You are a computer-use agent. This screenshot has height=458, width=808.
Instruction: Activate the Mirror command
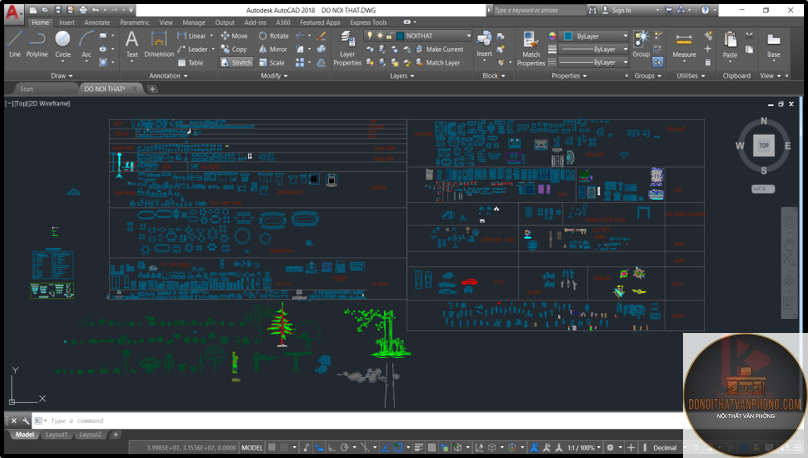click(x=273, y=49)
